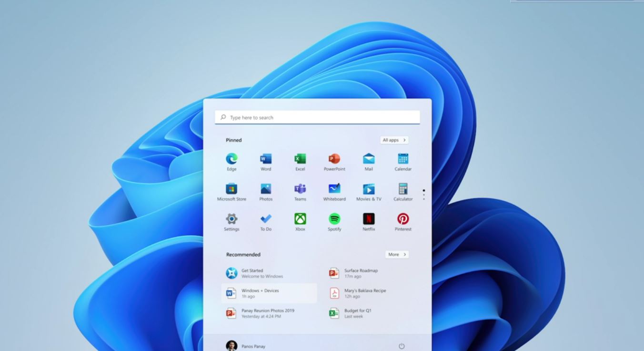Open Microsoft Edge from pinned apps

coord(231,158)
